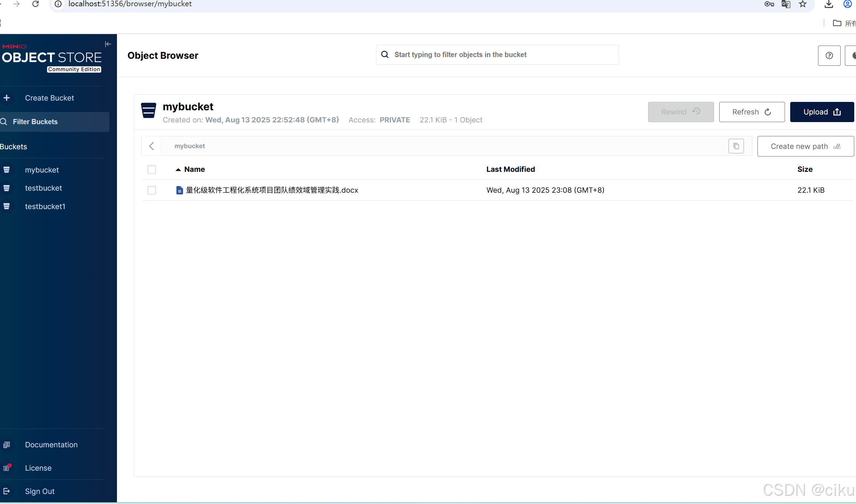This screenshot has width=856, height=504.
Task: Collapse the sidebar menu icon
Action: click(x=108, y=44)
